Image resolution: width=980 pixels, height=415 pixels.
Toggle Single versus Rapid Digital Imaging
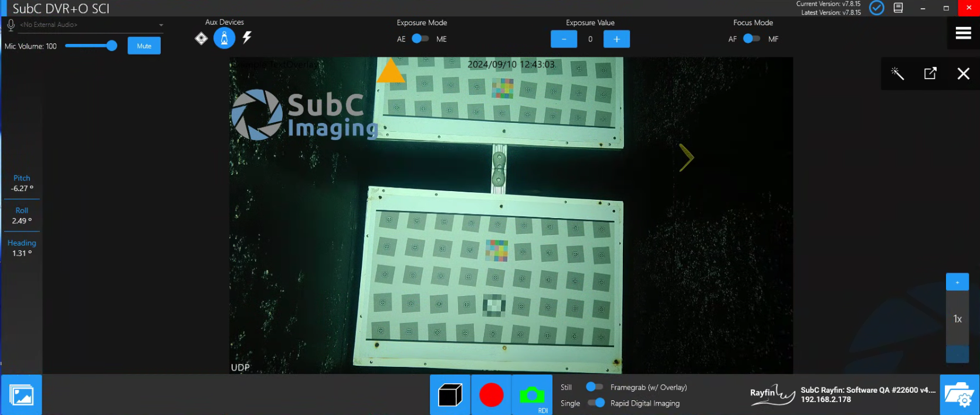tap(596, 403)
